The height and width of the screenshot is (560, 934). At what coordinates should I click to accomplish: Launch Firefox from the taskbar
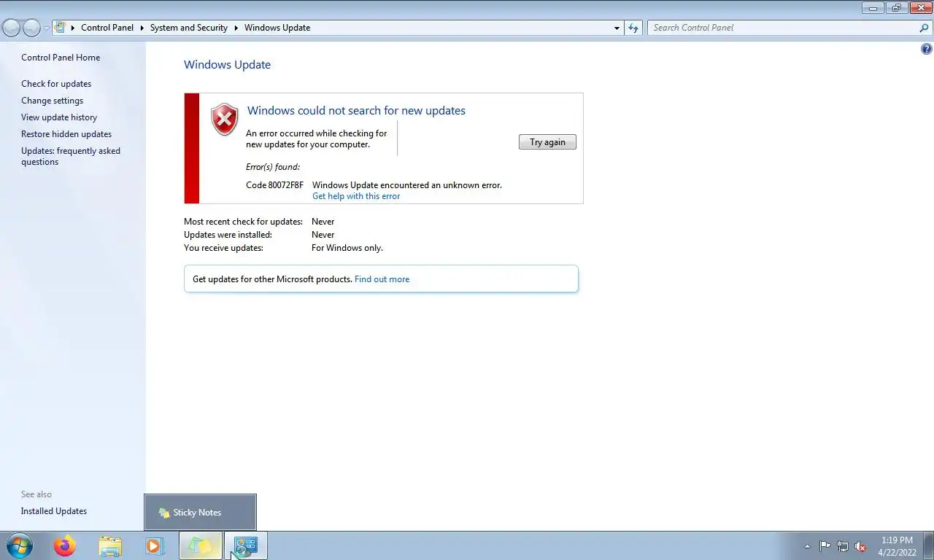coord(65,545)
